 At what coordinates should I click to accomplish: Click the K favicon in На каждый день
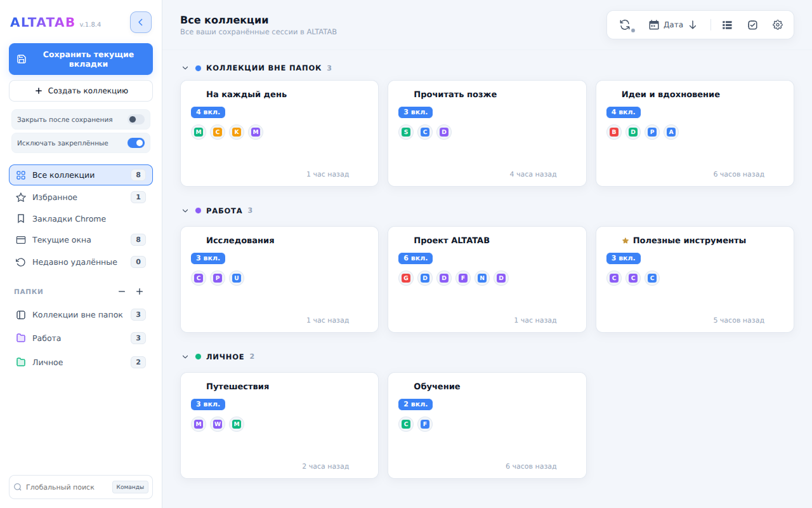pyautogui.click(x=237, y=132)
